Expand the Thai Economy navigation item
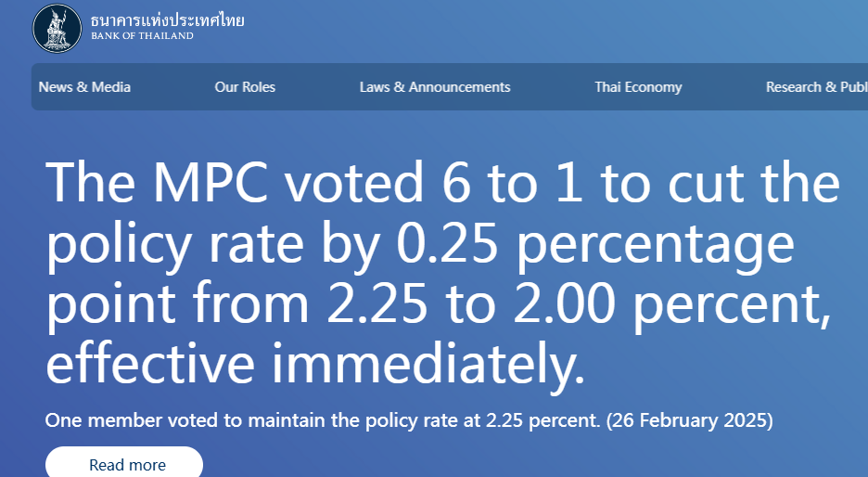 [638, 87]
